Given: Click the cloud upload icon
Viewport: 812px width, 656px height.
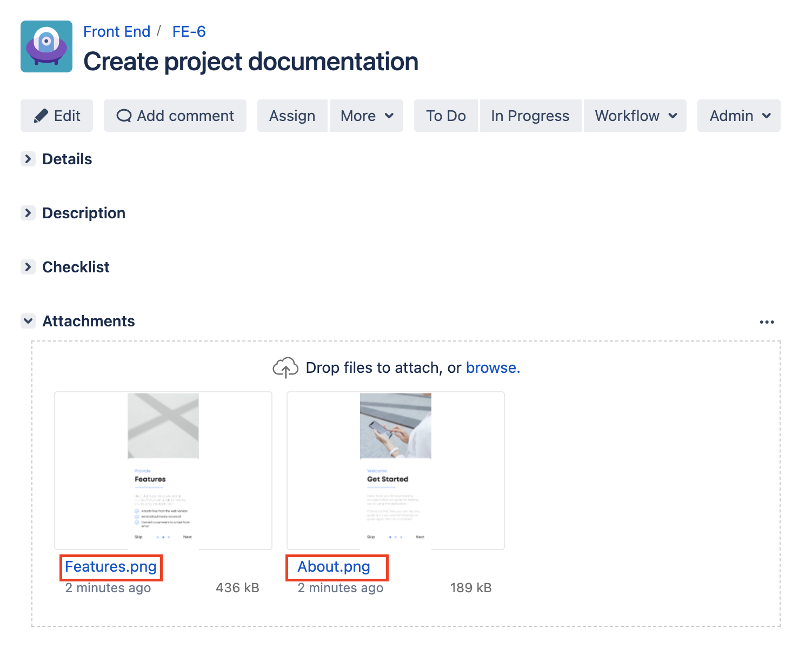Looking at the screenshot, I should coord(285,368).
